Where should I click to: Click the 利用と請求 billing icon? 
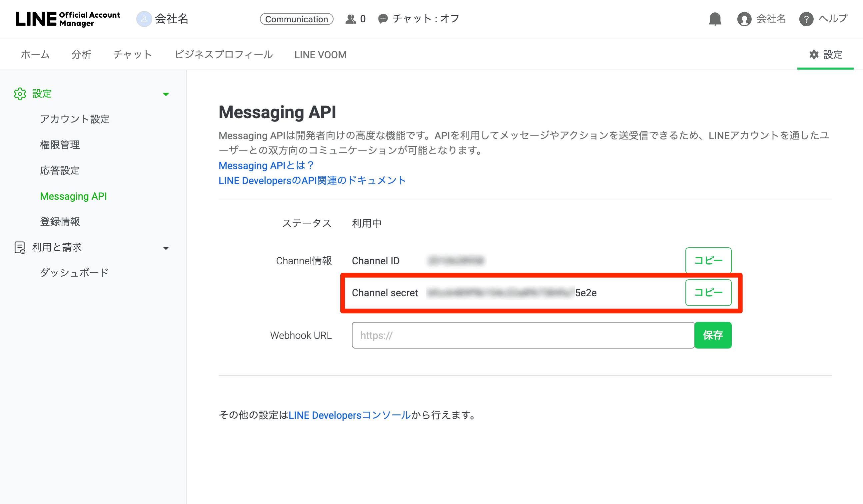20,247
